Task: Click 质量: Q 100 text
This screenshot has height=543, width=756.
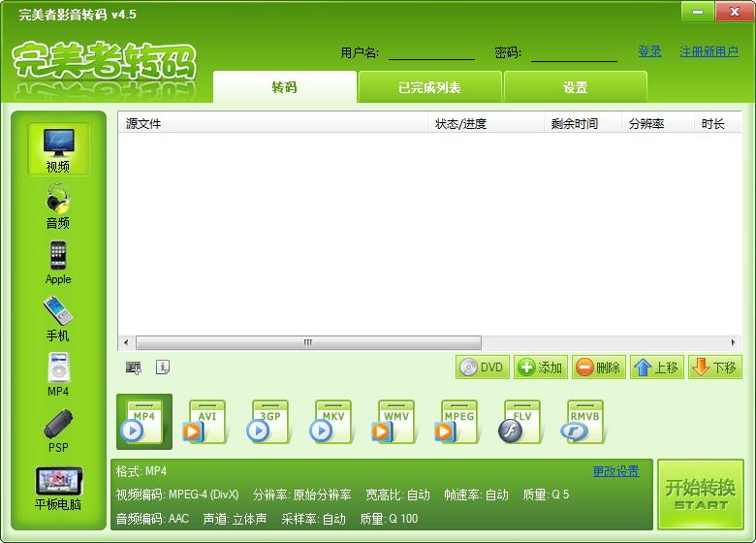Action: click(x=389, y=519)
